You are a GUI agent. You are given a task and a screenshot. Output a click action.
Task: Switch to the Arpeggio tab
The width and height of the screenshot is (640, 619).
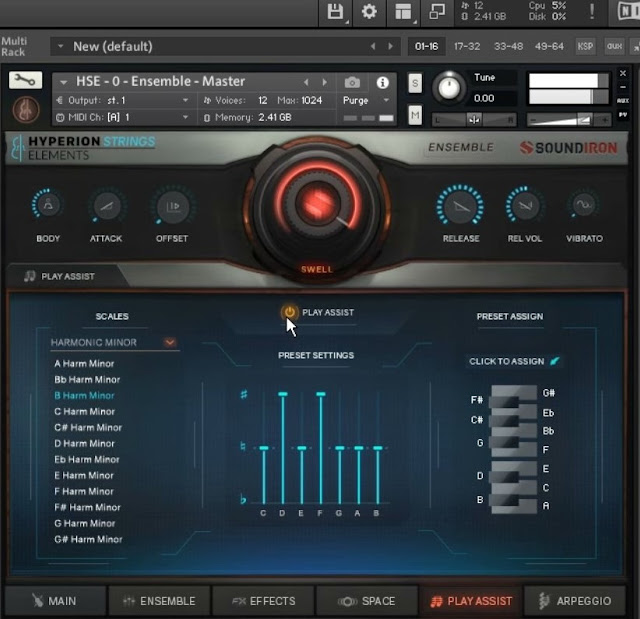point(575,601)
